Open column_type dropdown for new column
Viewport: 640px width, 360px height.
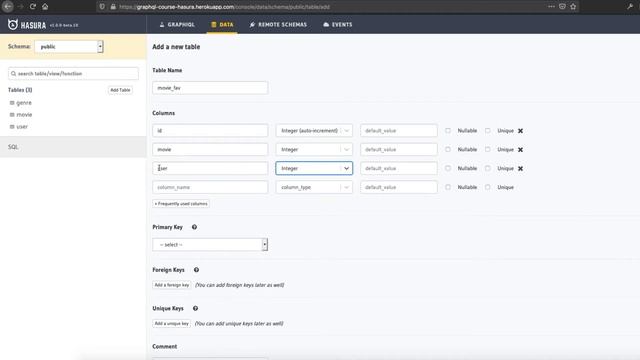[x=314, y=187]
